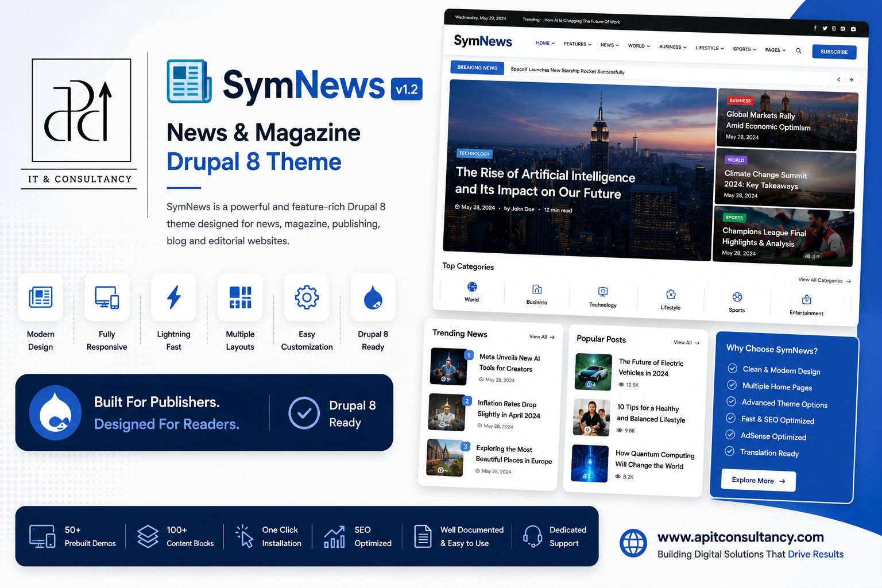Click the Meta Unveils New AI Tools thumbnail
The width and height of the screenshot is (882, 588).
[448, 366]
